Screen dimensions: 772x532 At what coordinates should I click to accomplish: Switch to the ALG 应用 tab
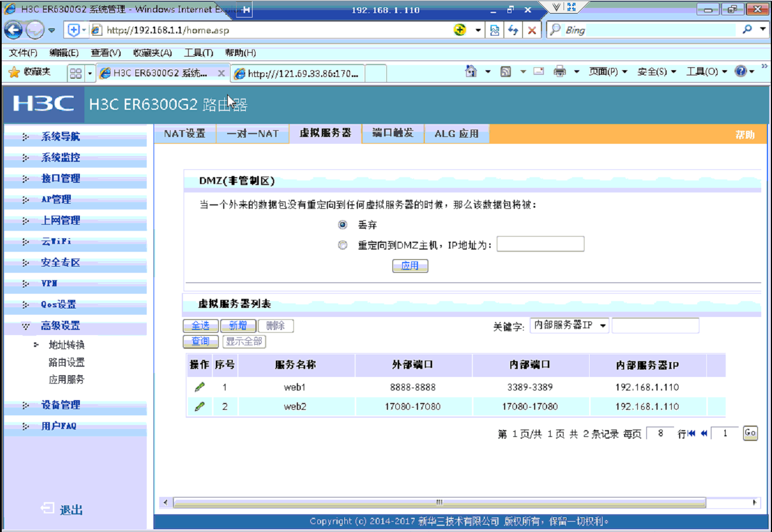pyautogui.click(x=457, y=134)
